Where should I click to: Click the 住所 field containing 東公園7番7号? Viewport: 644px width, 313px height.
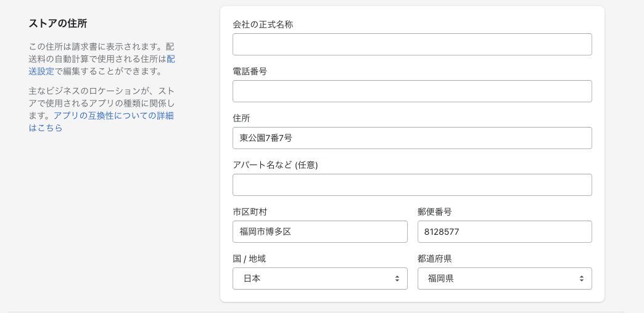pos(412,138)
